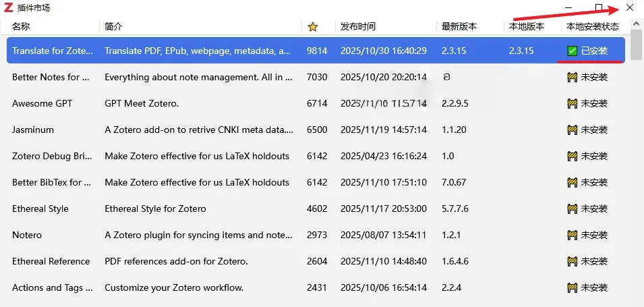Sort by the 发布时间 column header
Viewport: 644px width, 307px height.
357,27
